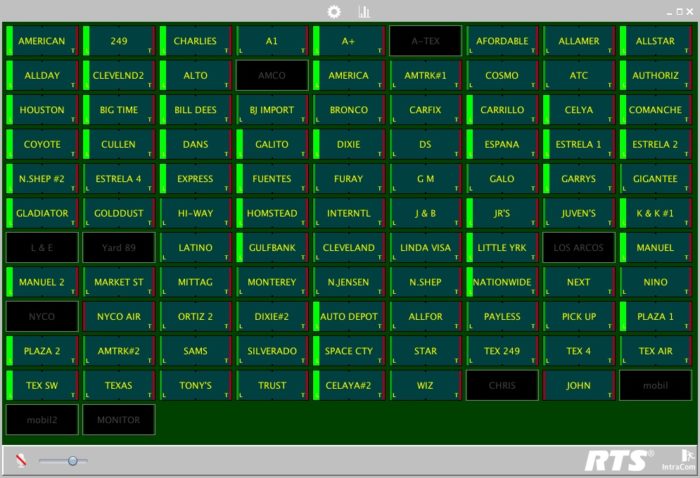The height and width of the screenshot is (478, 700).
Task: Click the BRONCO key
Action: point(349,109)
